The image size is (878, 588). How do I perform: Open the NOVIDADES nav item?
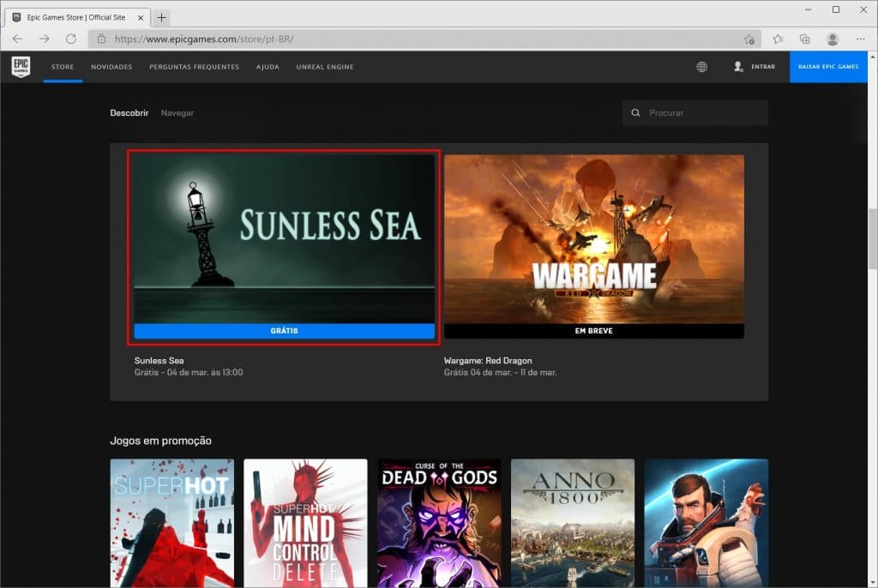point(112,67)
